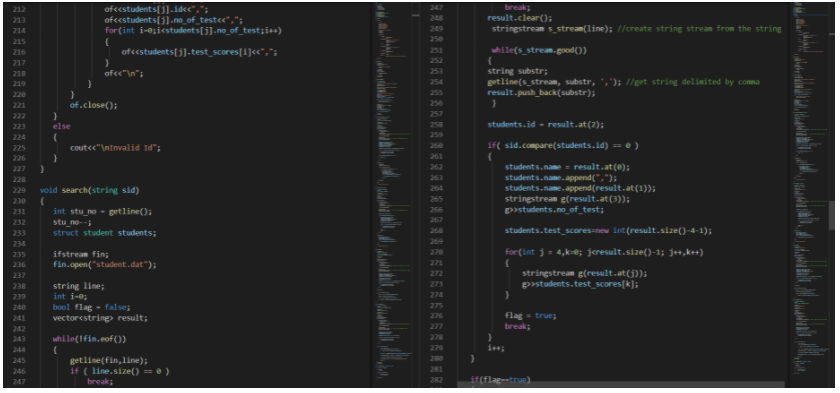The image size is (840, 393).
Task: Click the 'i++;' statement on line 279
Action: coord(496,347)
